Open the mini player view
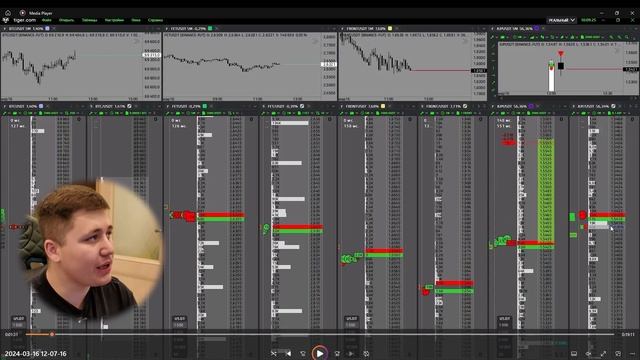The height and width of the screenshot is (360, 640). tap(618, 353)
